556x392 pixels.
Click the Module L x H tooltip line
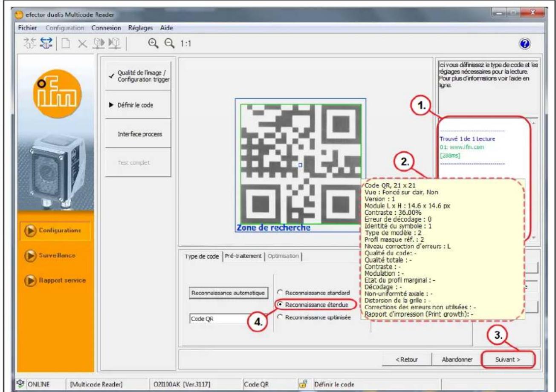(x=408, y=205)
